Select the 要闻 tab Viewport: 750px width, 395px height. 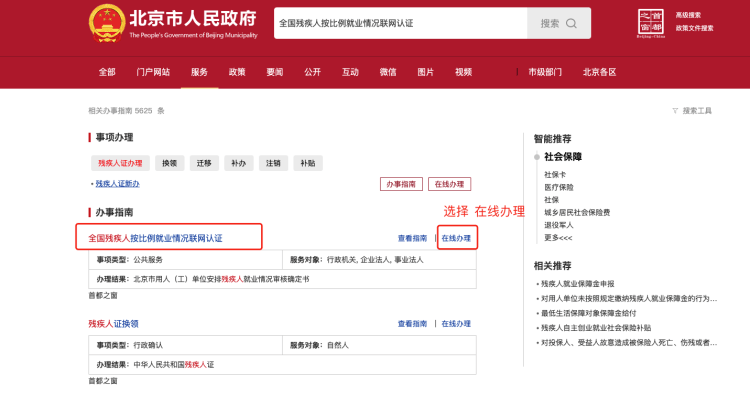275,72
